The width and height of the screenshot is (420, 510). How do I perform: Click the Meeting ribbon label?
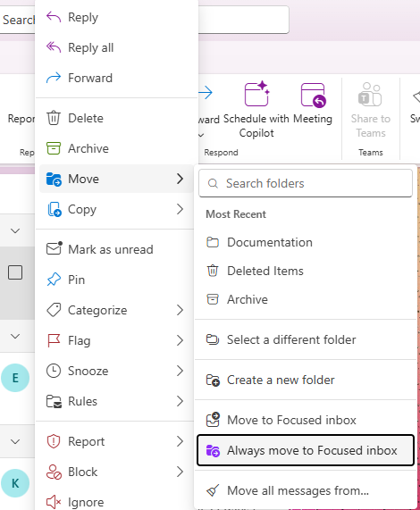pos(313,119)
